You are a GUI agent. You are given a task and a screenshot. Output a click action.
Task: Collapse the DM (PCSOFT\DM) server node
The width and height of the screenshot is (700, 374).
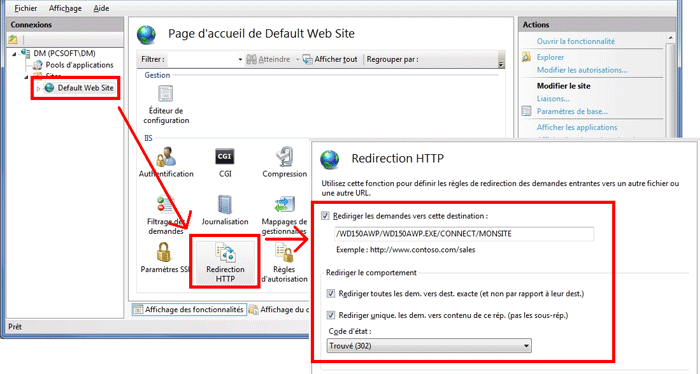(x=14, y=54)
